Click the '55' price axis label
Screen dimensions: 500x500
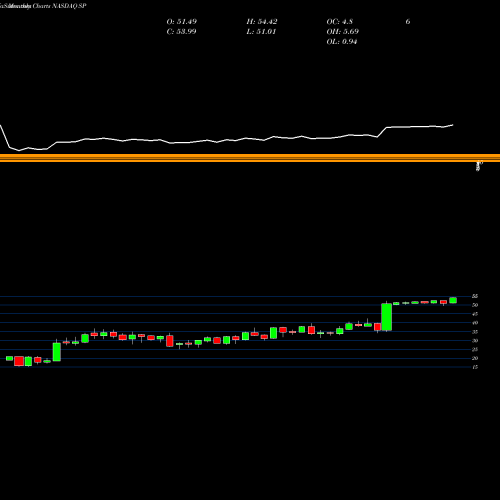pyautogui.click(x=475, y=296)
